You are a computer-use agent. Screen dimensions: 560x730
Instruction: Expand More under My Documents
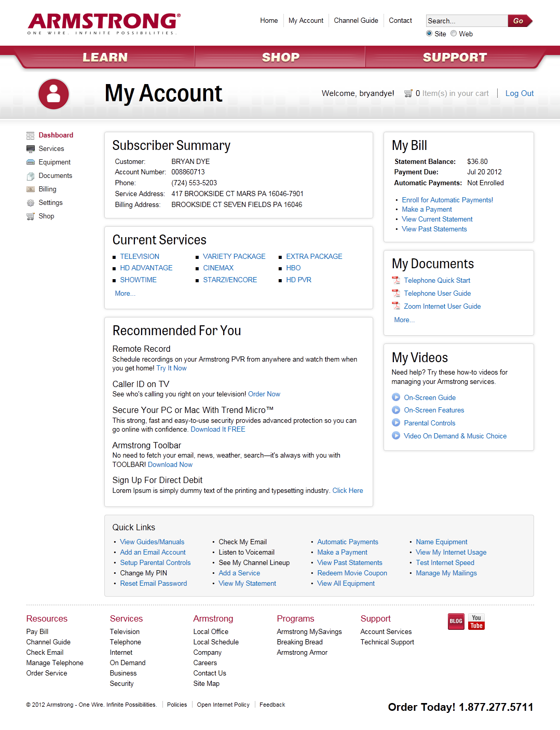coord(404,320)
